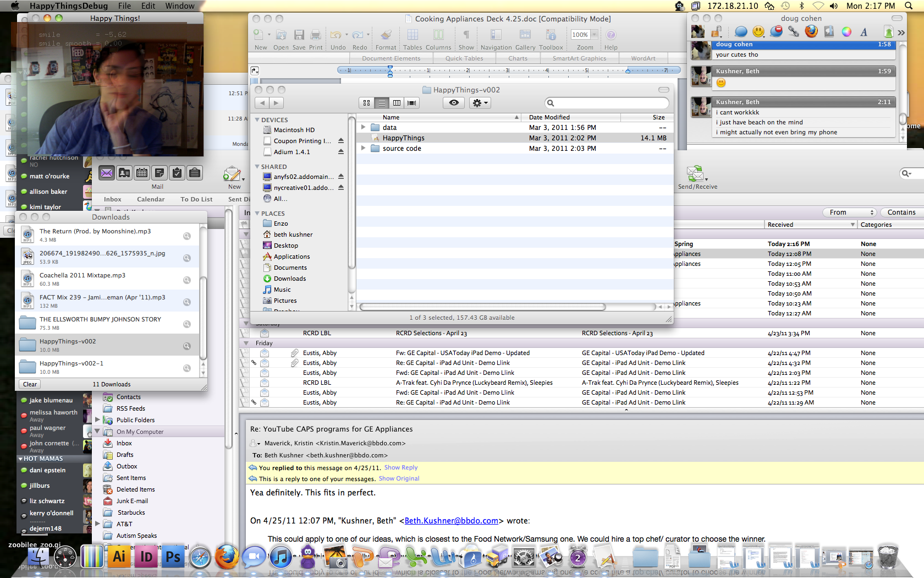Toggle the encryption padlock in Adium chat

pos(717,31)
